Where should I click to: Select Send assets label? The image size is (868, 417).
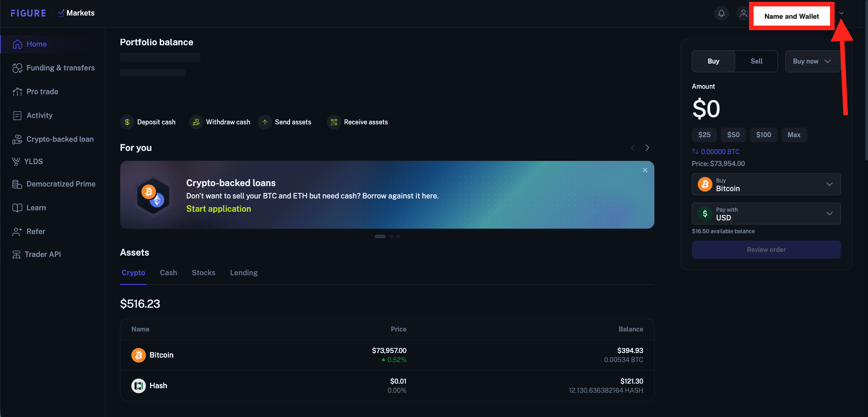click(293, 122)
